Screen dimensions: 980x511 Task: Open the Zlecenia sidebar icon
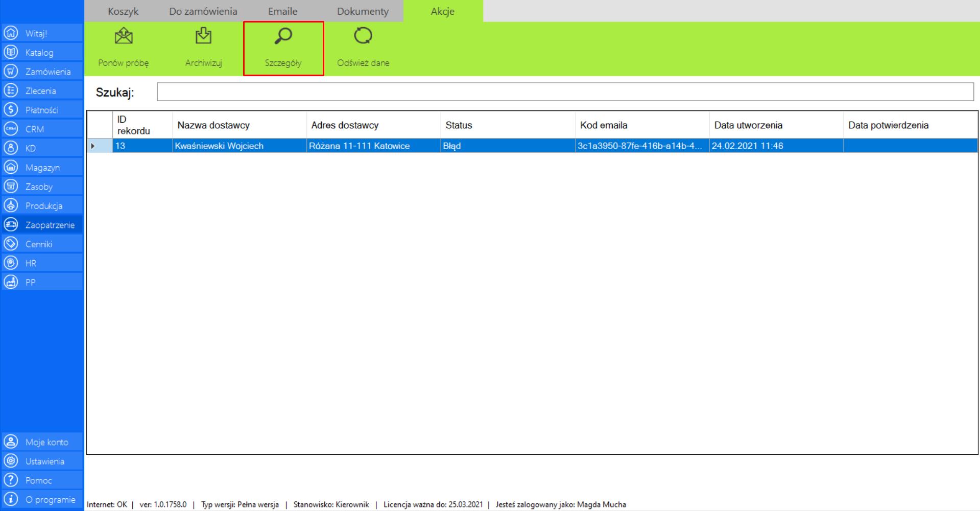point(11,90)
